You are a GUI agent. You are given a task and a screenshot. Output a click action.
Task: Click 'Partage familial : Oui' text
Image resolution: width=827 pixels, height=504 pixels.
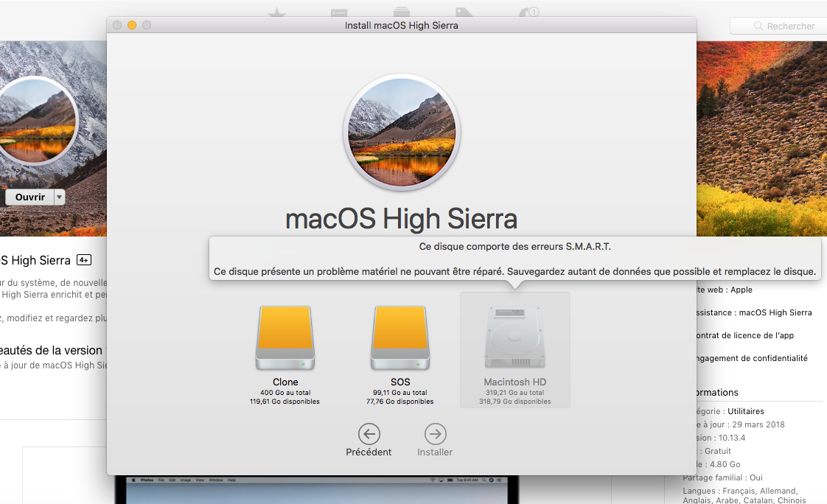pos(722,477)
